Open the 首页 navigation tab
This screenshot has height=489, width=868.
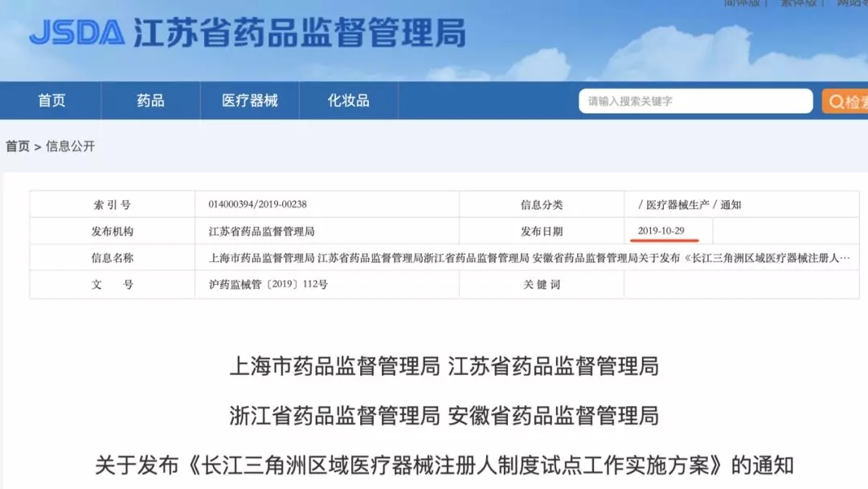tap(51, 101)
